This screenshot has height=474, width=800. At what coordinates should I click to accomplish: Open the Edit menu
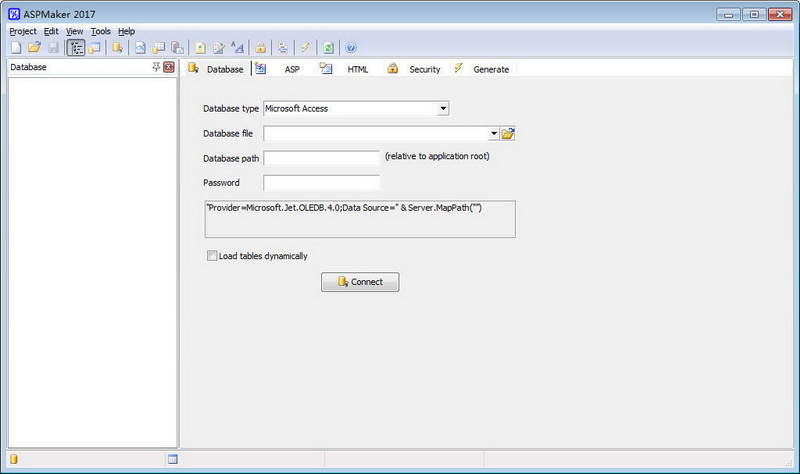[51, 31]
